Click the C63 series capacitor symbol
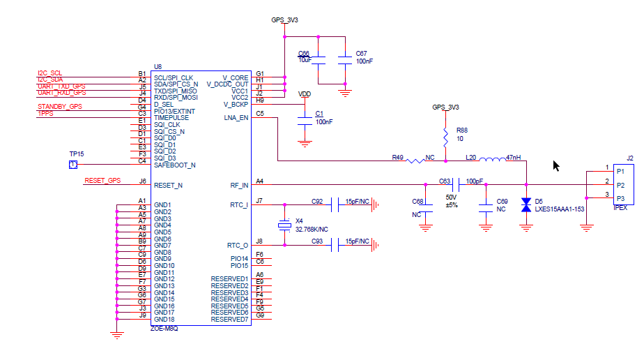 pos(457,185)
